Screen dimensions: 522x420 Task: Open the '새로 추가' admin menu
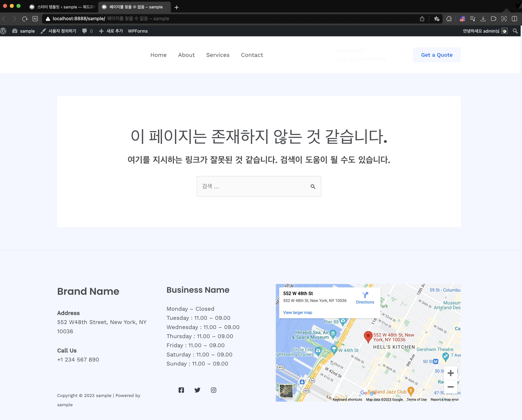pos(111,31)
